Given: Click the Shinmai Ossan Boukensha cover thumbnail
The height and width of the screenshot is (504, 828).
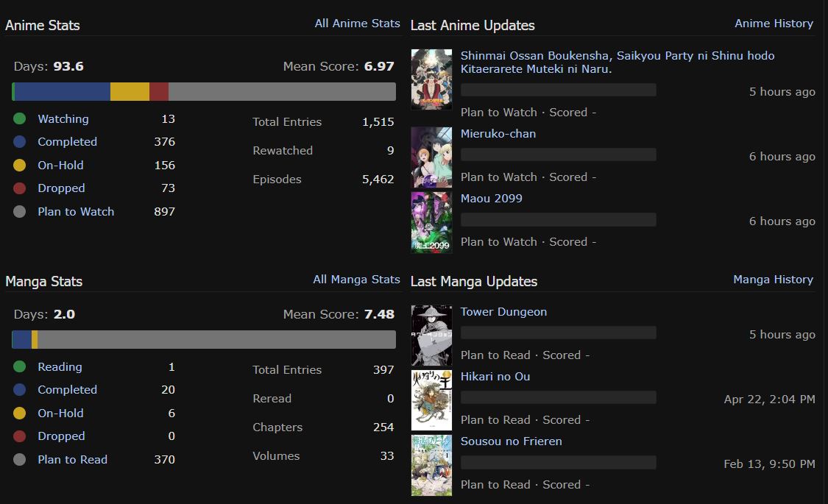Looking at the screenshot, I should point(431,79).
